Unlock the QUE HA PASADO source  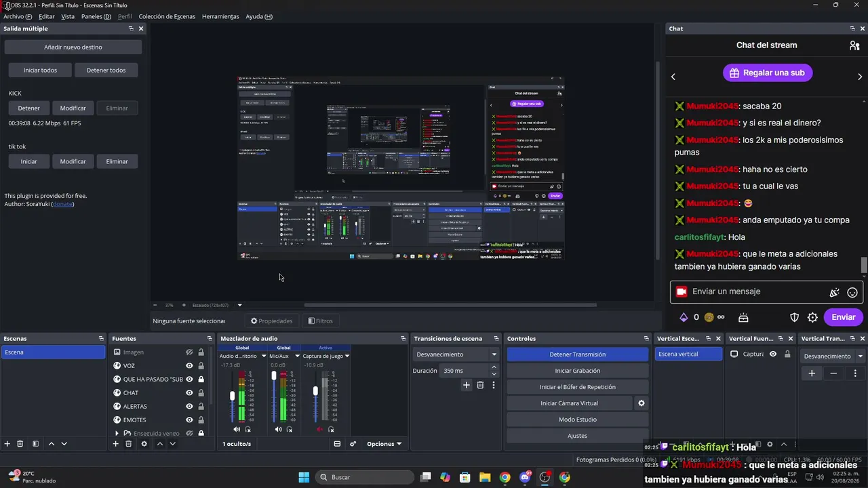pyautogui.click(x=201, y=380)
